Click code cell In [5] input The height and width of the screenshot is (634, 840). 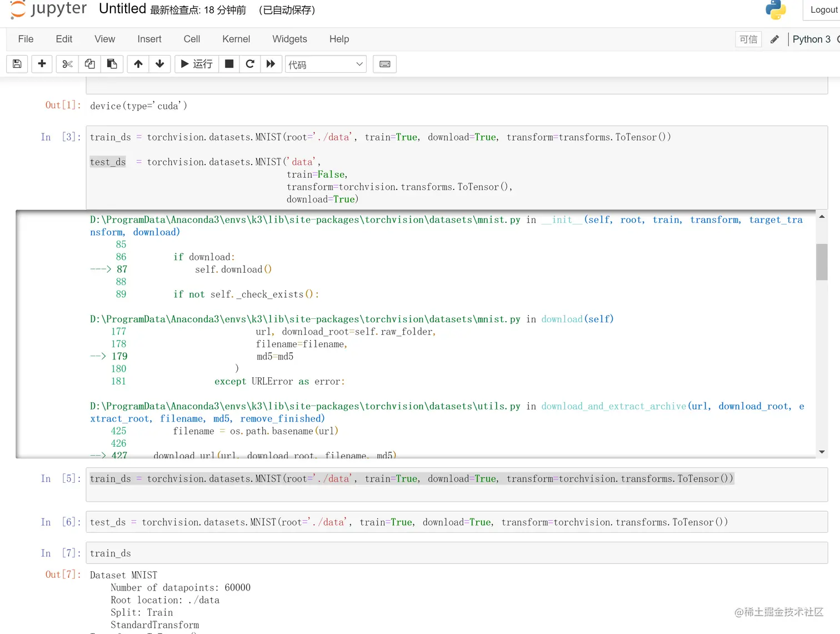(x=457, y=485)
